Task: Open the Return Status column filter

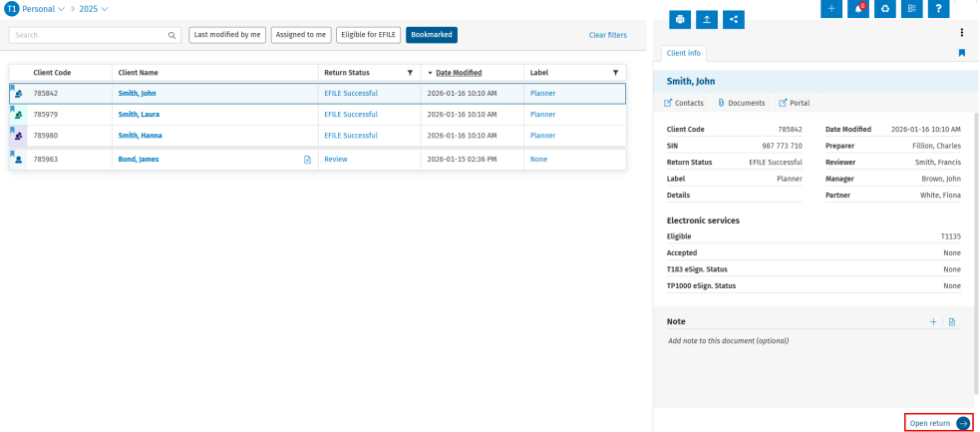Action: pos(410,73)
